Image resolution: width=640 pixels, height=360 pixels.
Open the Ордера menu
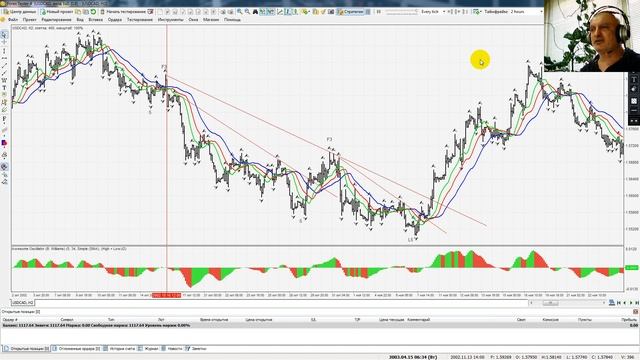(115, 20)
